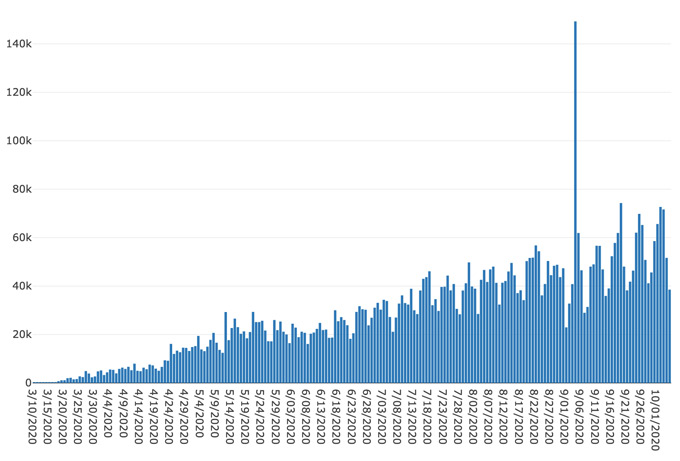Select the 3/20/2020 x-axis date label
The image size is (680, 461).
pyautogui.click(x=62, y=416)
